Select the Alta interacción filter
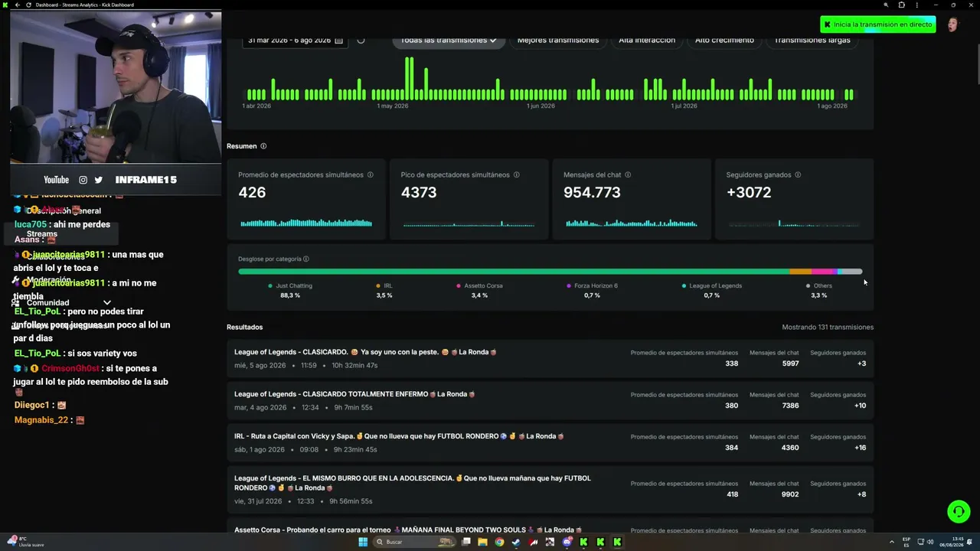This screenshot has width=980, height=551. pos(647,41)
